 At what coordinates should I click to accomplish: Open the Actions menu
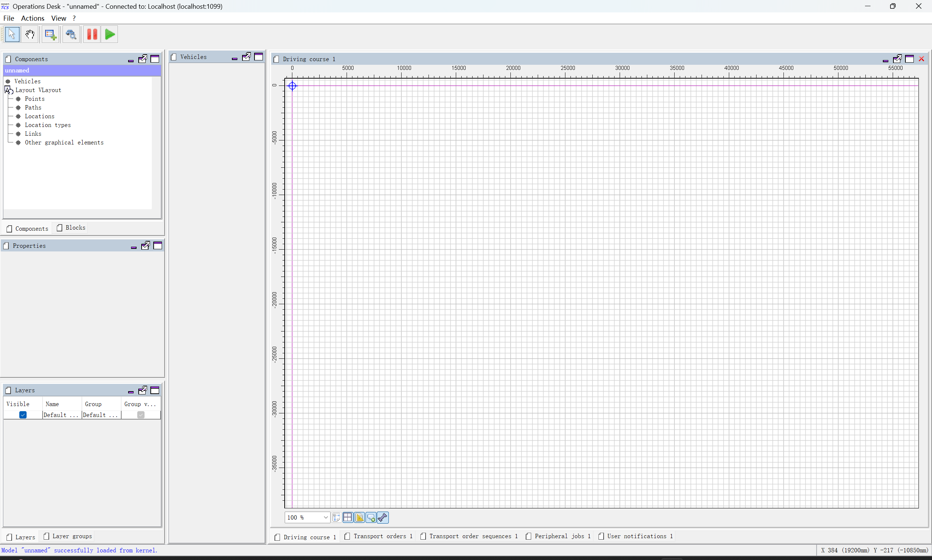click(32, 18)
